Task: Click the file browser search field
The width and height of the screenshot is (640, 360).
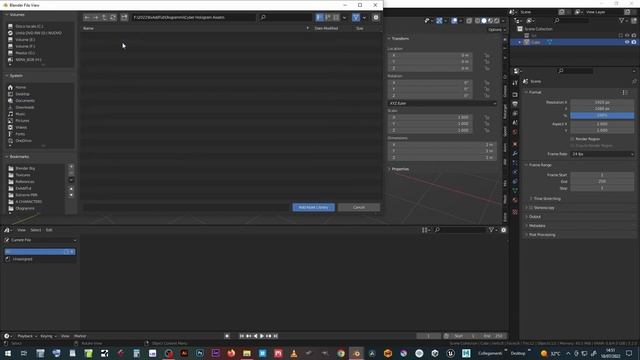Action: click(286, 18)
